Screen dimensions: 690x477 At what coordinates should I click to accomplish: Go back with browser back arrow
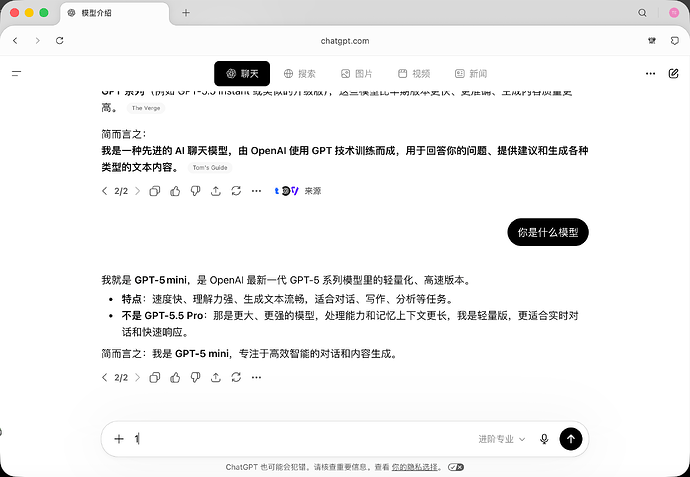[x=15, y=40]
